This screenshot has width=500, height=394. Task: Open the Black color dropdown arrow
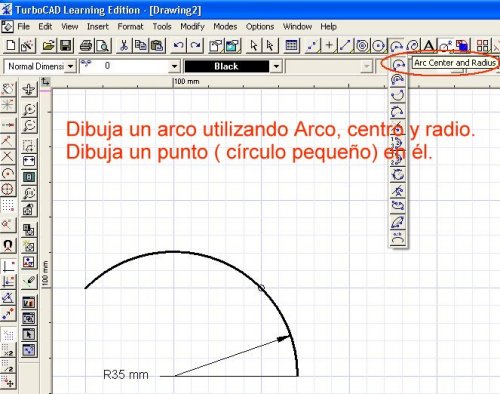(276, 66)
